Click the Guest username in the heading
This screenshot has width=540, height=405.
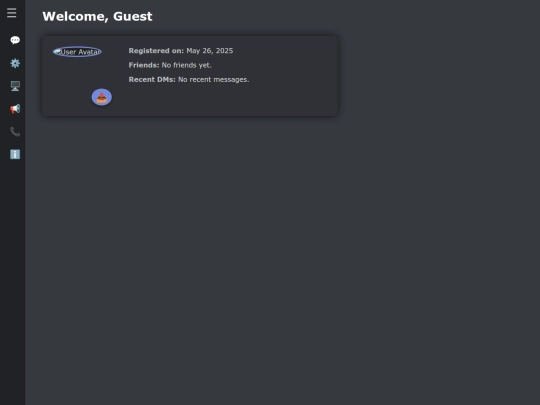(x=133, y=16)
